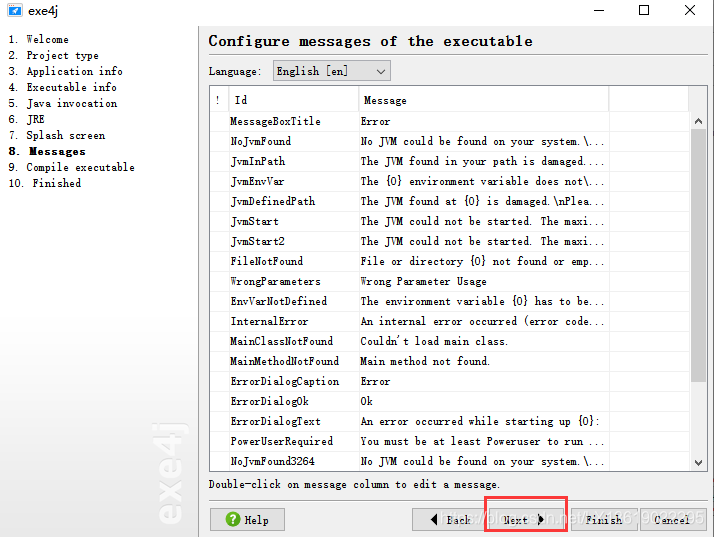Click the exclamation mark column header

(219, 100)
